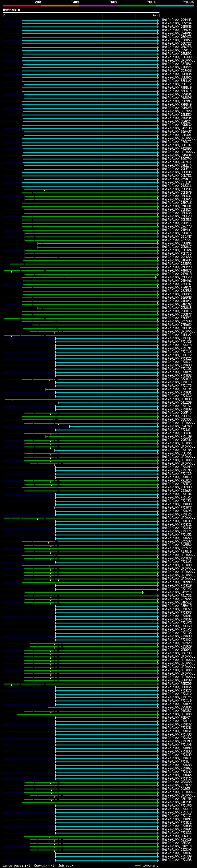The image size is (197, 868).
Task: Select the UniRef100_A4RQS6 label
Action: pyautogui.click(x=177, y=270)
